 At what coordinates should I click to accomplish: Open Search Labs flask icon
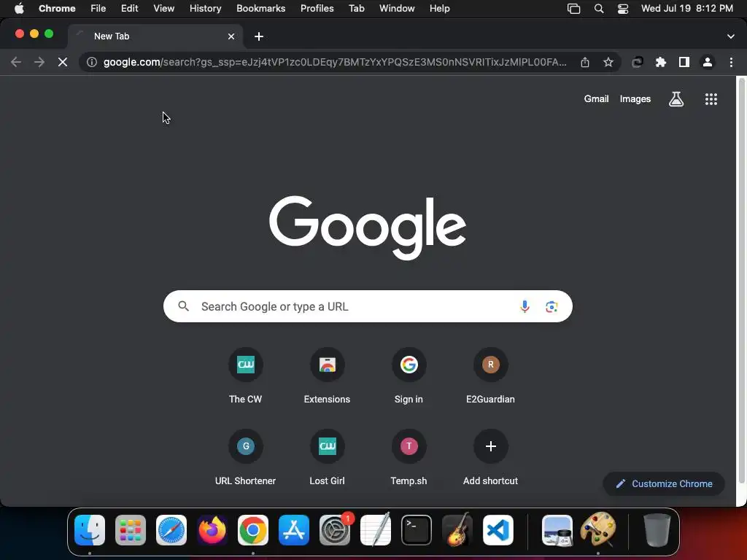676,99
